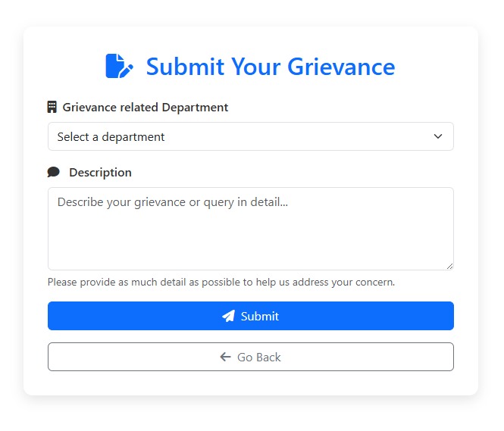Click the 'Select a department' placeholder text
504x431 pixels.
click(111, 137)
